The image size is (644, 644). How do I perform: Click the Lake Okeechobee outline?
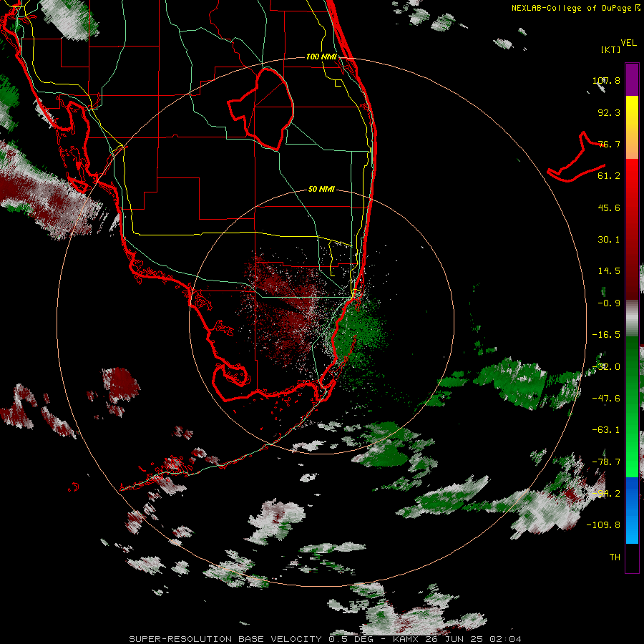261,109
